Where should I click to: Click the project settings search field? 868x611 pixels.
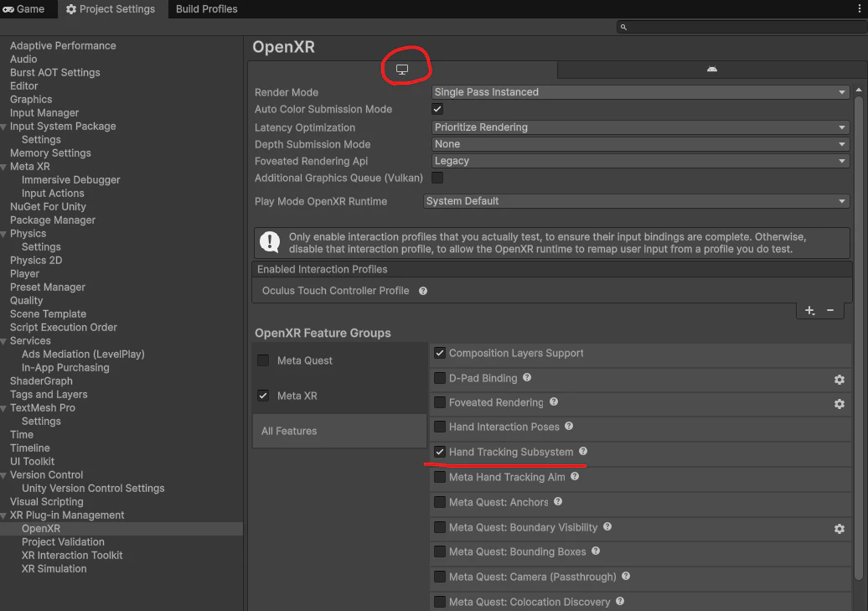pos(741,27)
